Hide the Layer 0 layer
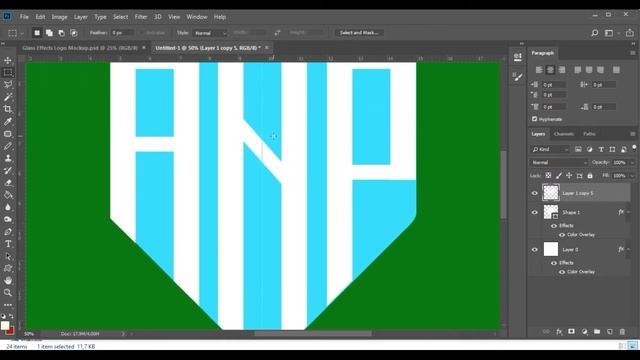The image size is (640, 360). click(535, 249)
